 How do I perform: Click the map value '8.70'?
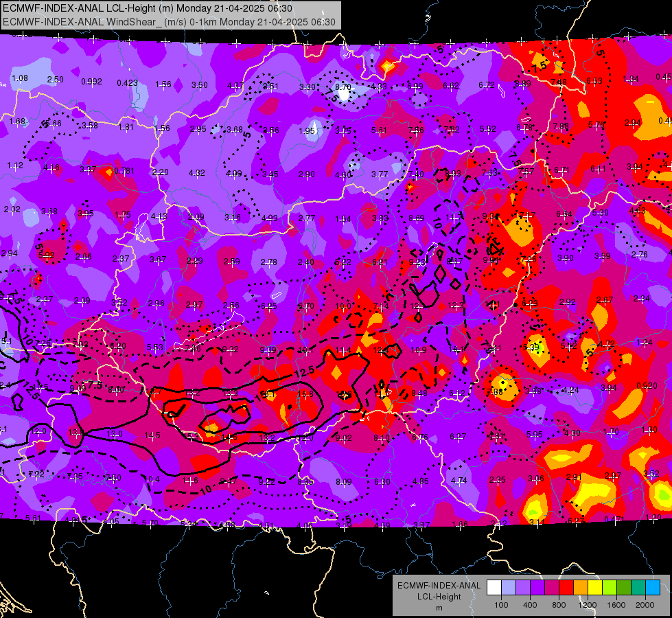click(343, 87)
